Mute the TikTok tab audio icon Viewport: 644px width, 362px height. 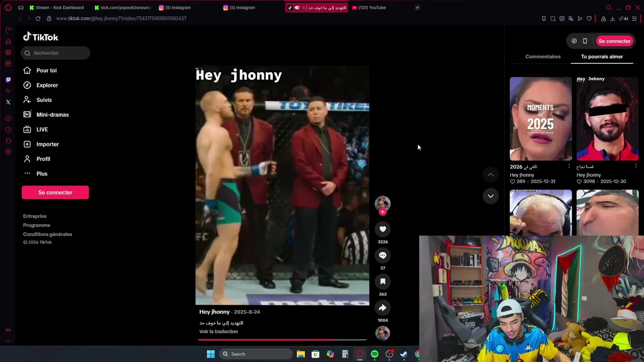tap(297, 8)
